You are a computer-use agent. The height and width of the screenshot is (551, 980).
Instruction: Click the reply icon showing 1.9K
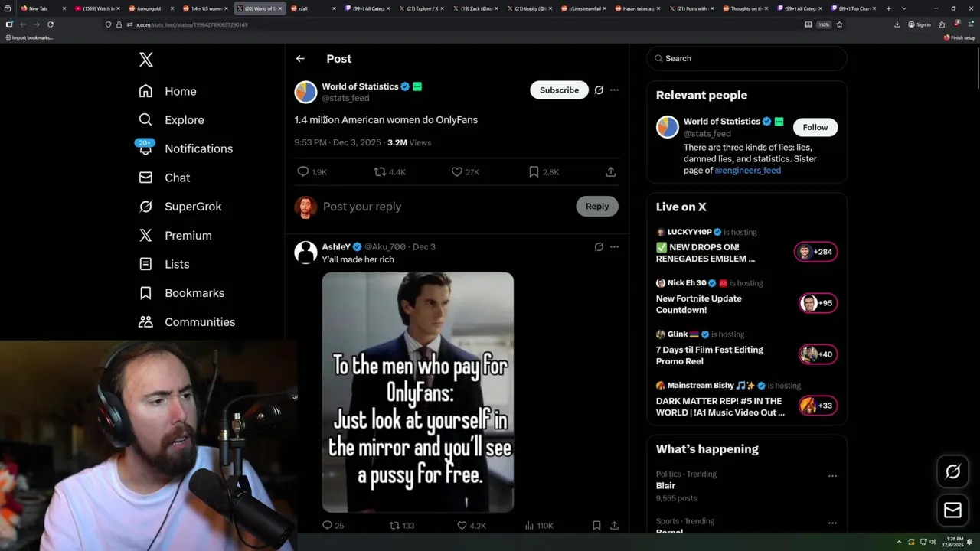click(312, 172)
